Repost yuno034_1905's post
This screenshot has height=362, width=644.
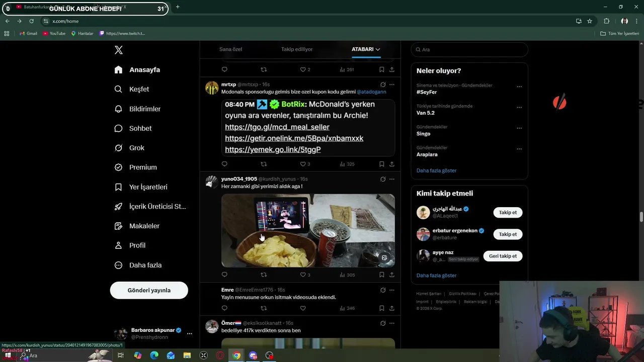tap(264, 275)
